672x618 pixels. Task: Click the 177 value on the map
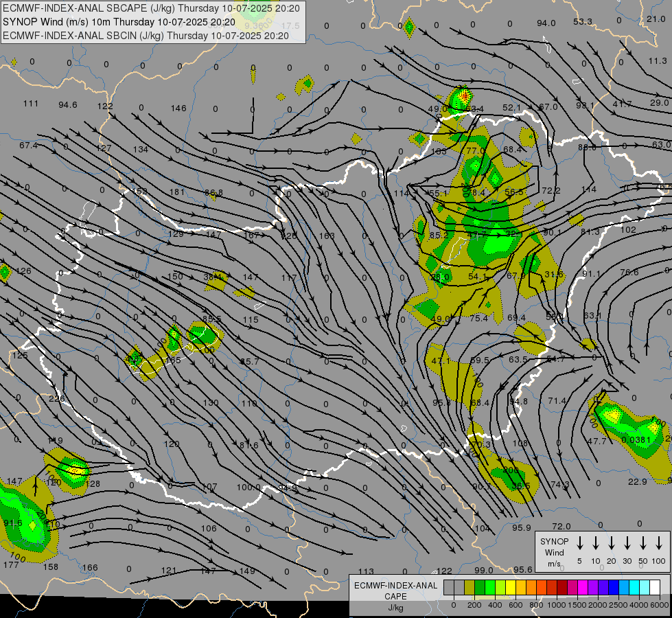click(11, 565)
